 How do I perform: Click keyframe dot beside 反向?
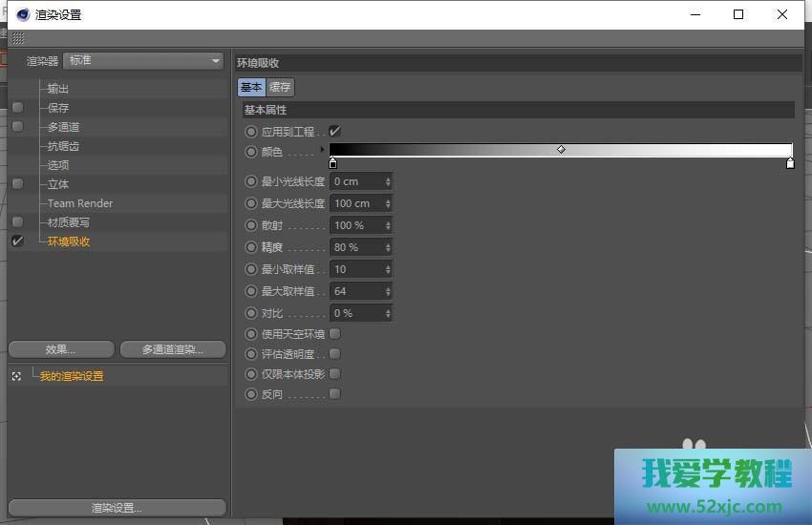tap(251, 394)
